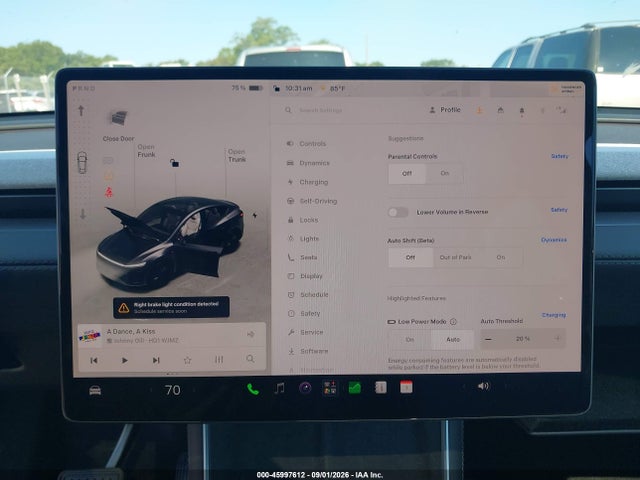This screenshot has width=640, height=480.
Task: Open the Software settings menu
Action: click(x=308, y=351)
